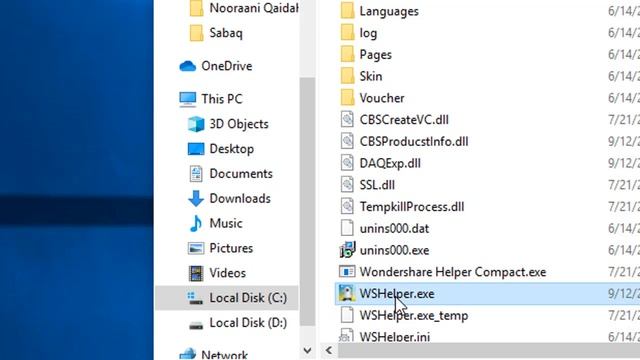
Task: Click the navigation pane scroll down arrow
Action: (307, 351)
